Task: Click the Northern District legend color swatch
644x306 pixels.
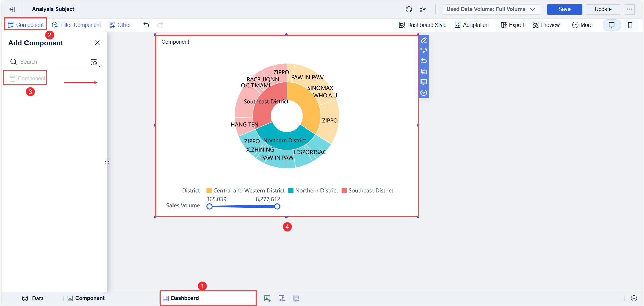Action: point(291,191)
